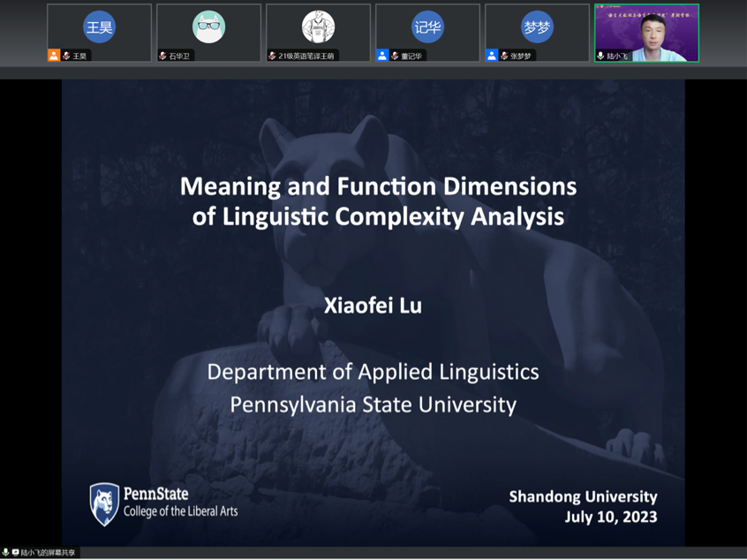Click the muted microphone icon for 石华卫
This screenshot has width=747, height=560.
163,56
